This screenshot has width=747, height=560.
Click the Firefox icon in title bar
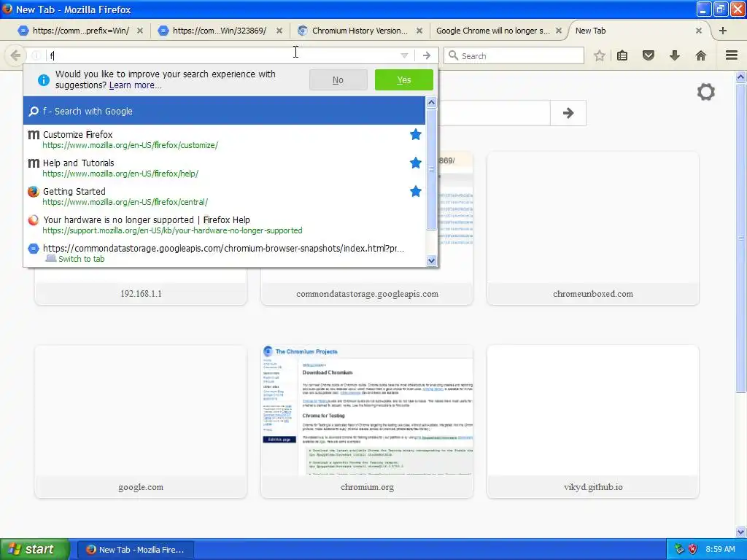click(x=7, y=9)
